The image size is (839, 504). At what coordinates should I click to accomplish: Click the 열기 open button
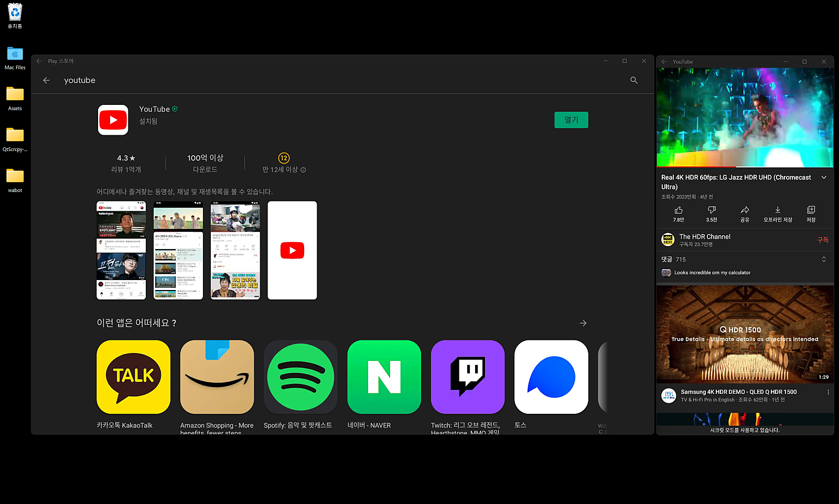click(x=571, y=120)
